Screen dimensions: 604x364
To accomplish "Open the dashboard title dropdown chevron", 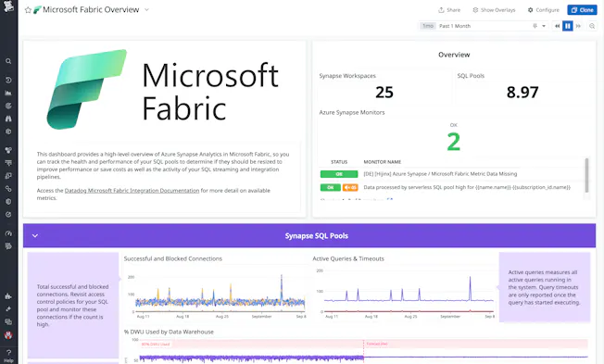I will tap(146, 10).
